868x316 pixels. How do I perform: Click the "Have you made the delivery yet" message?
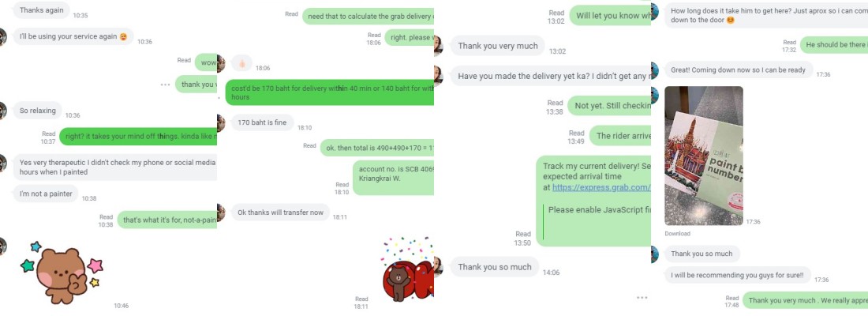point(551,77)
